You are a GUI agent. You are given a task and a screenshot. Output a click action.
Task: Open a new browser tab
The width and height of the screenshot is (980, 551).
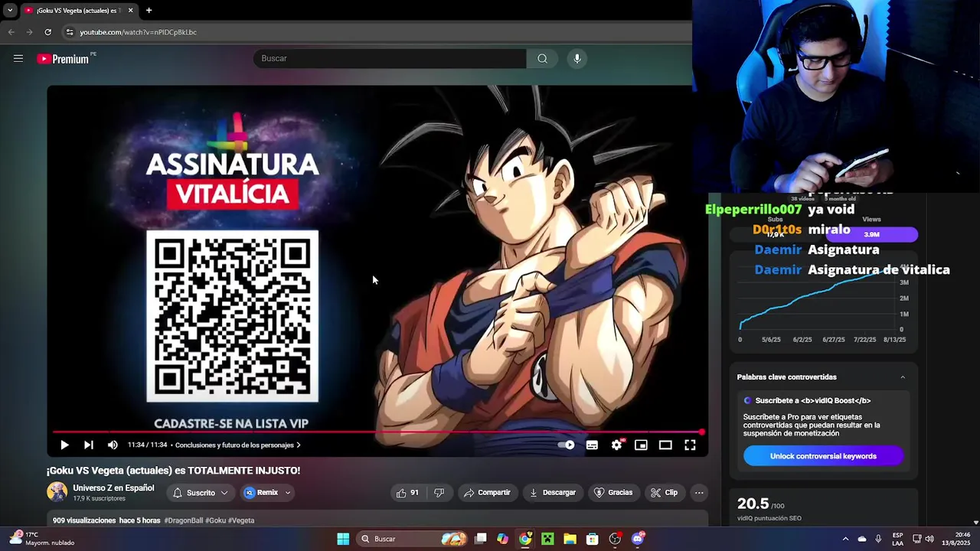[149, 11]
